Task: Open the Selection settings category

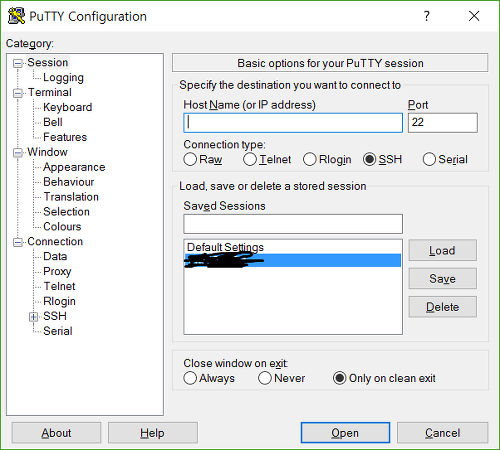Action: point(66,212)
